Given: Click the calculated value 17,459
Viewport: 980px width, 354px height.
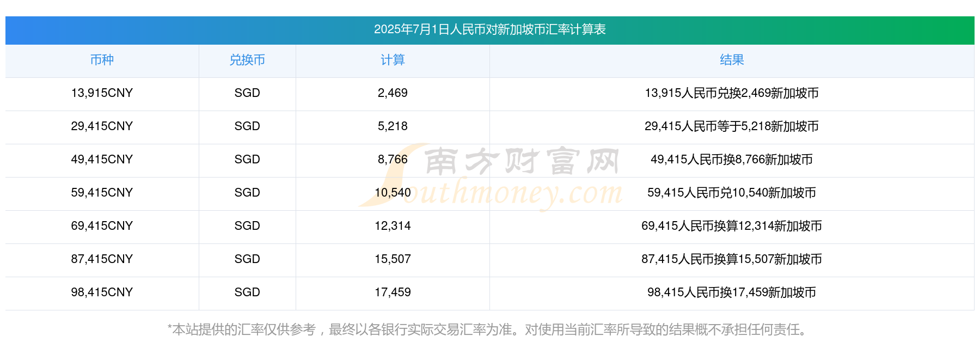Looking at the screenshot, I should click(393, 292).
